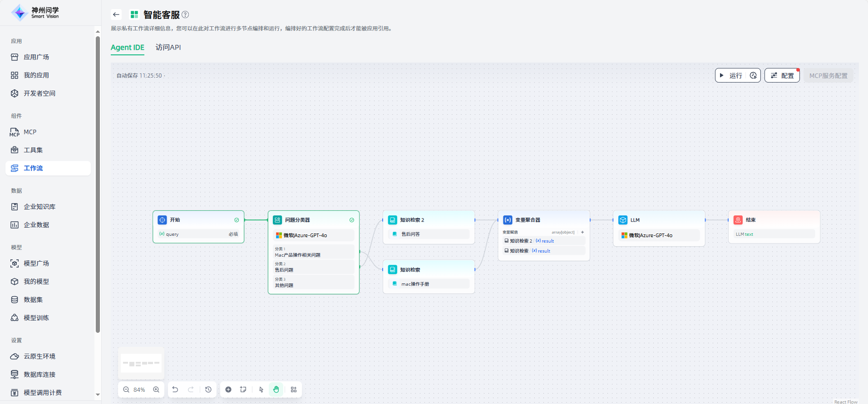
Task: Open the 配置 settings button
Action: pos(782,76)
